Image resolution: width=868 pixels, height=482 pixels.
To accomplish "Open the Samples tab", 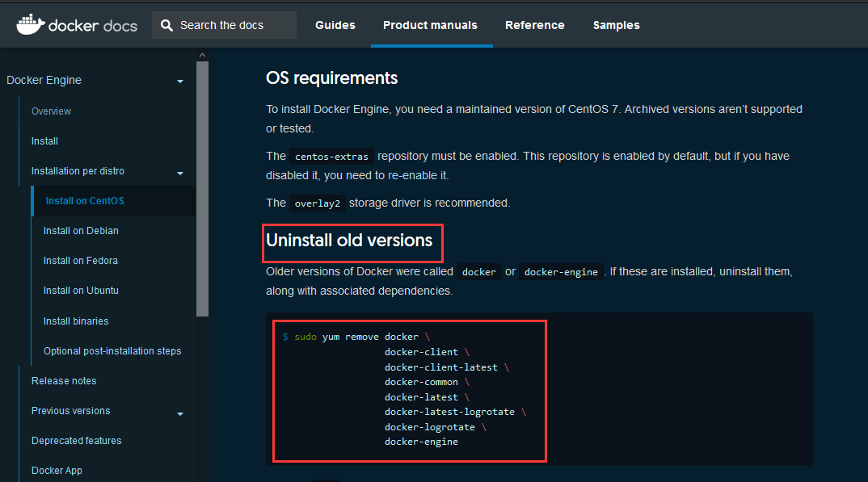I will click(616, 25).
